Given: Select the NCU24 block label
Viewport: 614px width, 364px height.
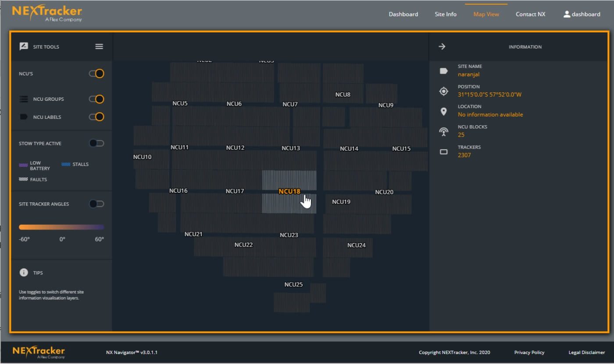Looking at the screenshot, I should [x=357, y=245].
